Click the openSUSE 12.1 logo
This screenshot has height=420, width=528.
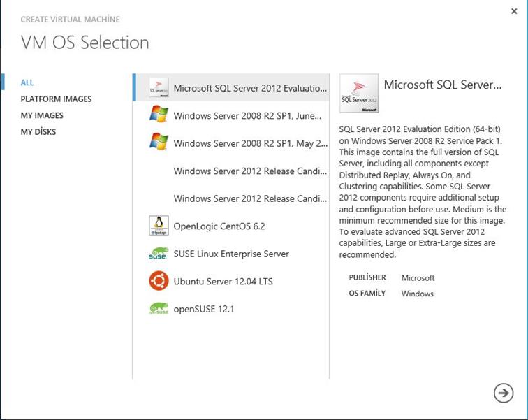click(x=159, y=308)
